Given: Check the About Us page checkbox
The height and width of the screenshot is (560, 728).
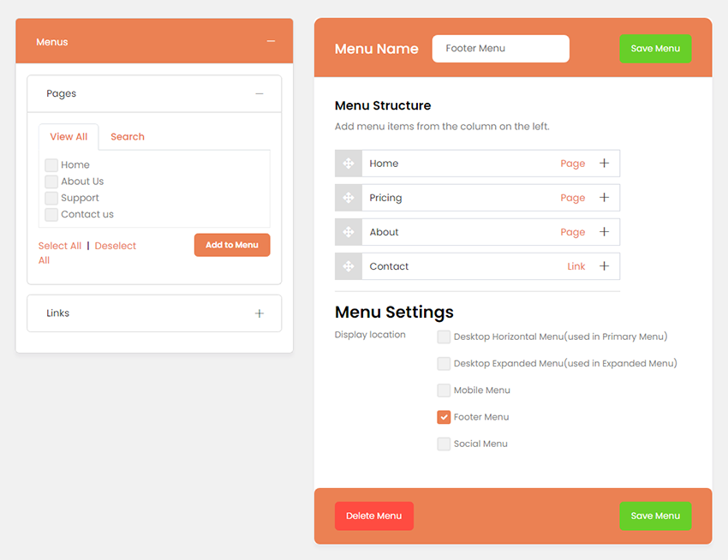Looking at the screenshot, I should click(x=51, y=182).
